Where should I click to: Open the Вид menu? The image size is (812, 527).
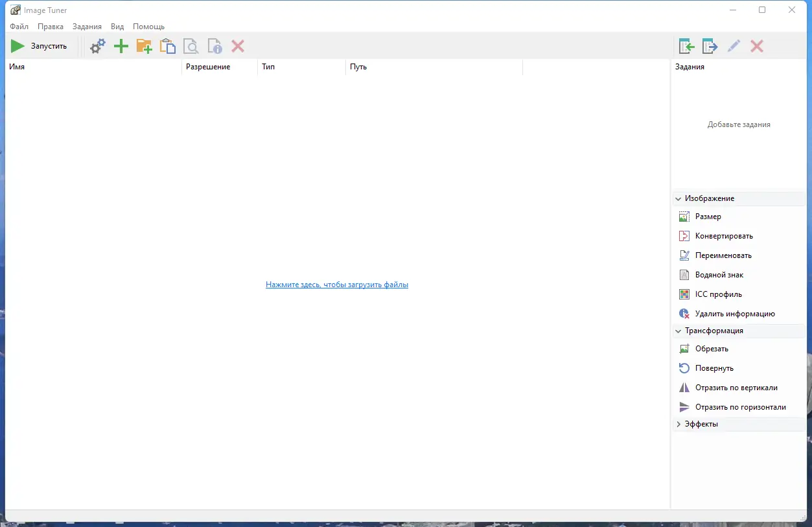pyautogui.click(x=117, y=27)
